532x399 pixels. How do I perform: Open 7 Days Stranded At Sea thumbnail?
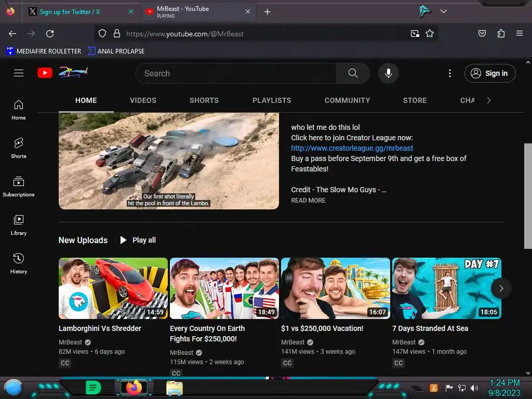(446, 288)
